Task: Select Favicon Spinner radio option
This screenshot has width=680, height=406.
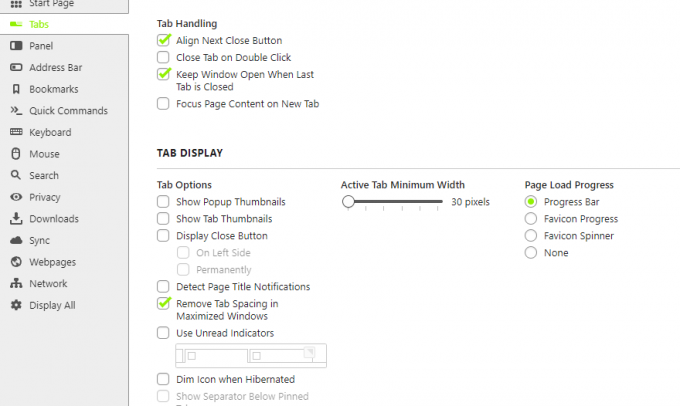Action: tap(531, 236)
